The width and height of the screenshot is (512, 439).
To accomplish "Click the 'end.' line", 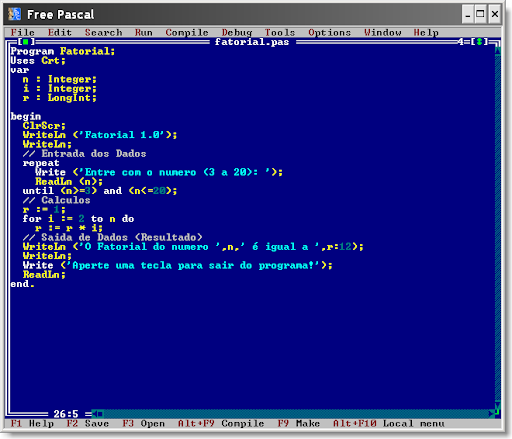I will click(22, 284).
